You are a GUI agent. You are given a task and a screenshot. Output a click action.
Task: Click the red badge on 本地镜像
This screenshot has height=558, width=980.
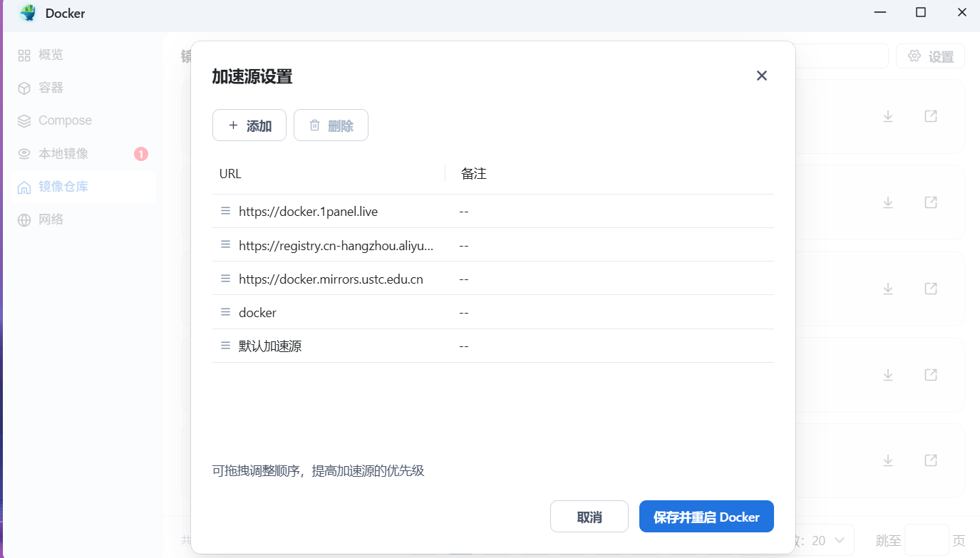point(141,154)
